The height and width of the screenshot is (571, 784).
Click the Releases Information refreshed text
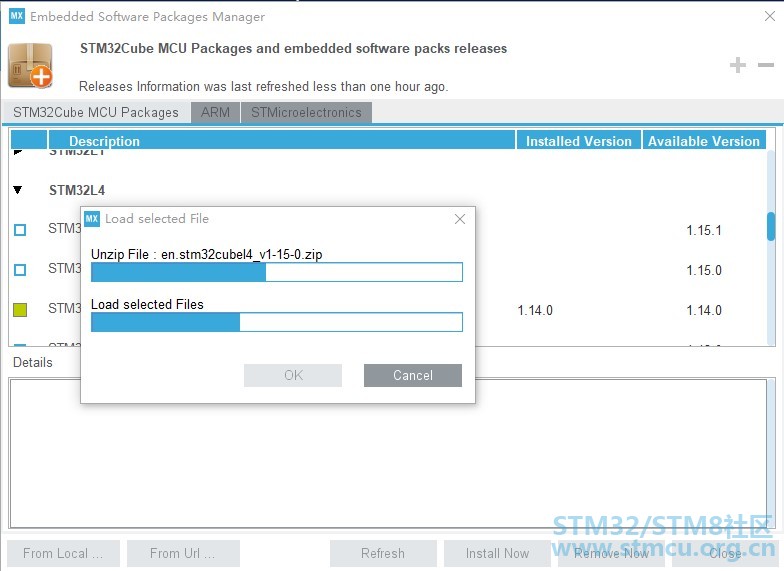(264, 86)
